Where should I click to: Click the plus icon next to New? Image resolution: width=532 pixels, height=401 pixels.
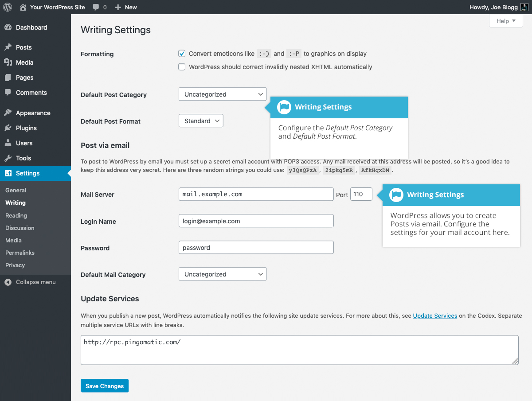(118, 7)
